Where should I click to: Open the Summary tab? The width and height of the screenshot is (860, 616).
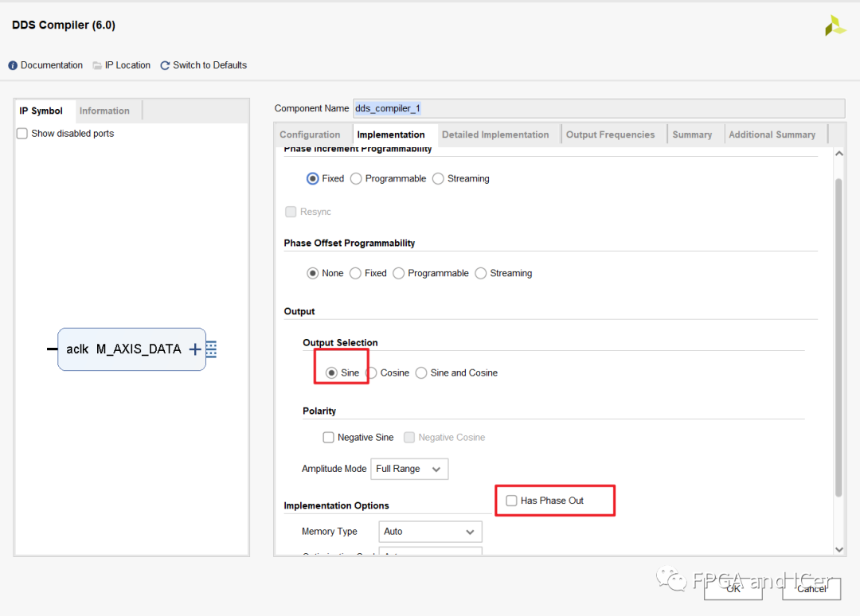click(x=692, y=135)
